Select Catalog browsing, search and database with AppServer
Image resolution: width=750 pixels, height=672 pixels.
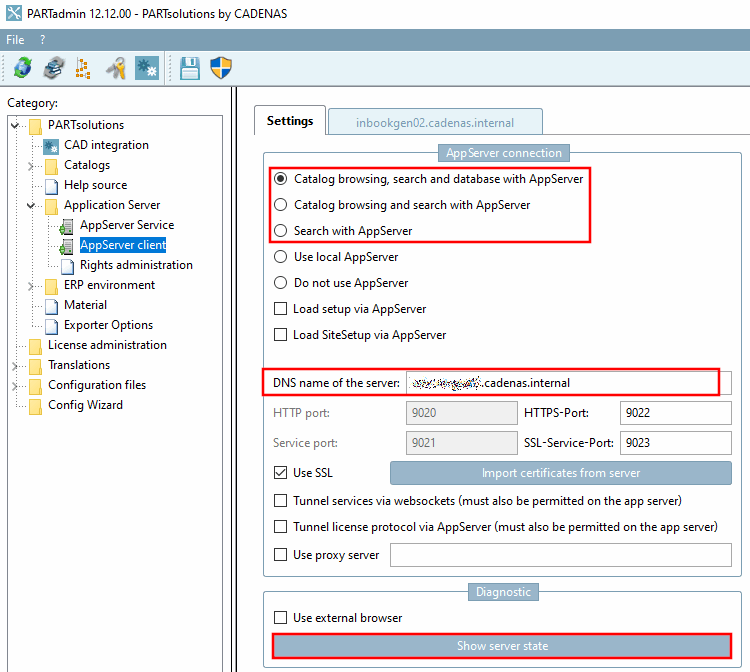281,179
